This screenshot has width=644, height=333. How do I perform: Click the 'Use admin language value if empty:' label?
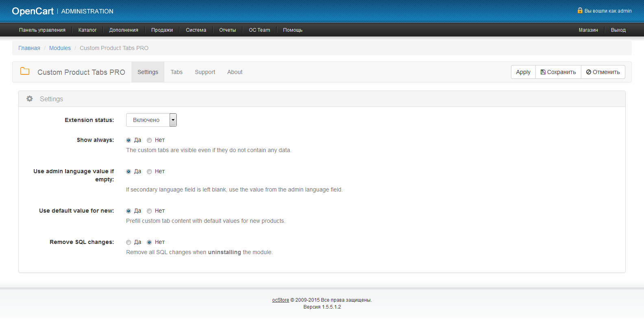coord(74,175)
